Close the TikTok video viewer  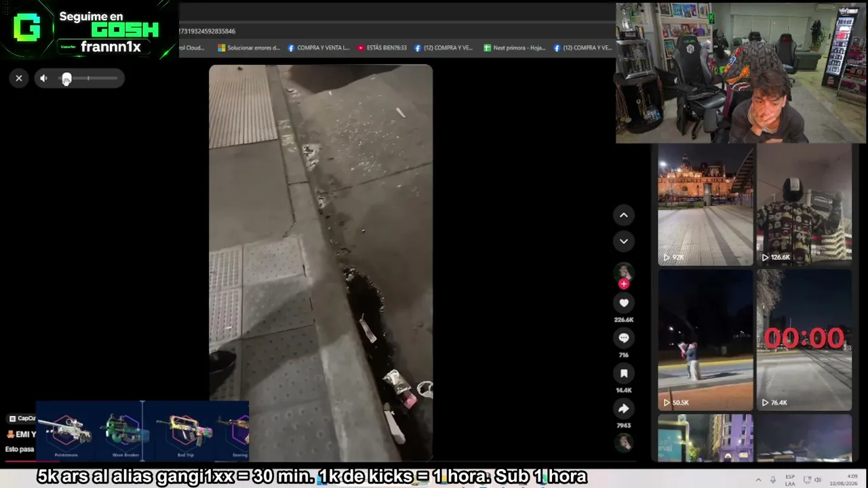(x=19, y=78)
